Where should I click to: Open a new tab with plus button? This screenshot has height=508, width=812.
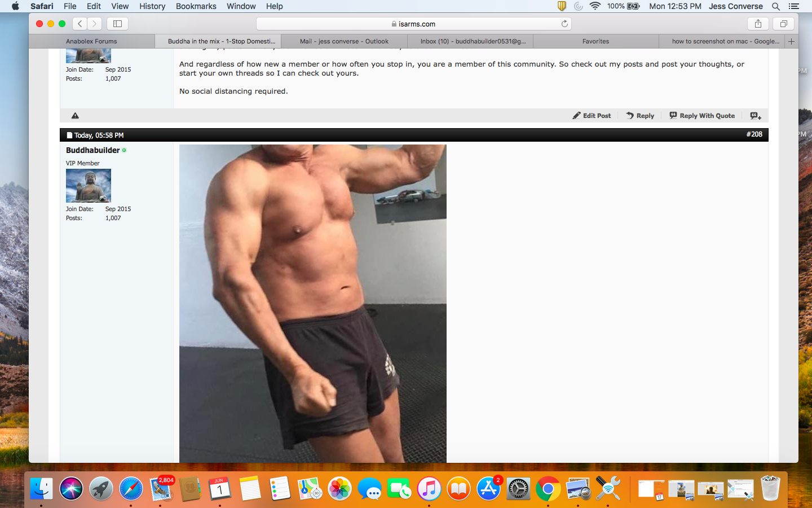(791, 41)
